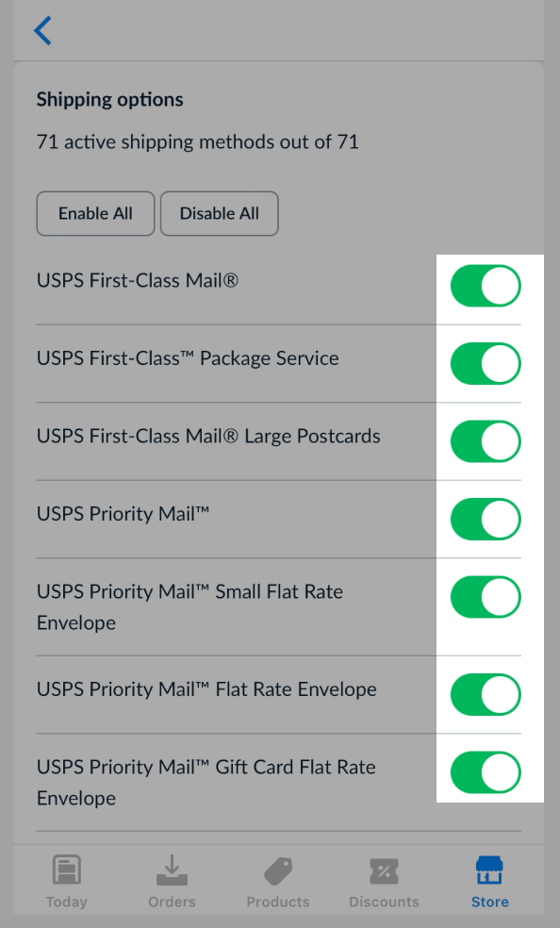The image size is (560, 928).
Task: Navigate back using the blue arrow
Action: [42, 30]
